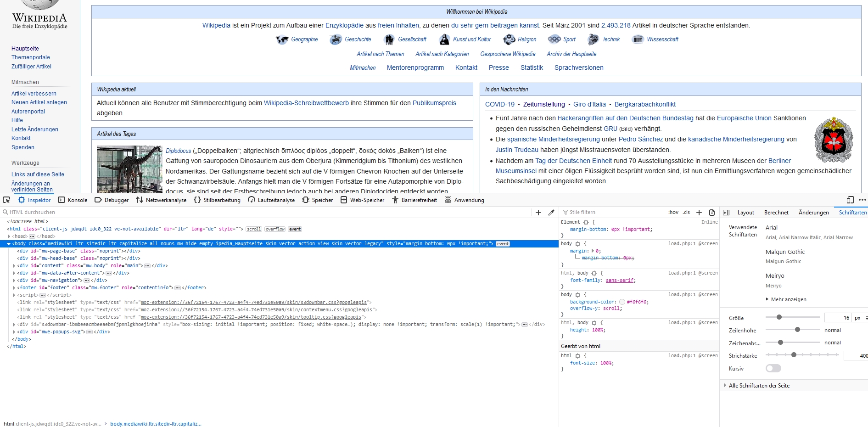Screen dimensions: 868x427
Task: Click the HTML durchsuchen search field
Action: (x=37, y=212)
